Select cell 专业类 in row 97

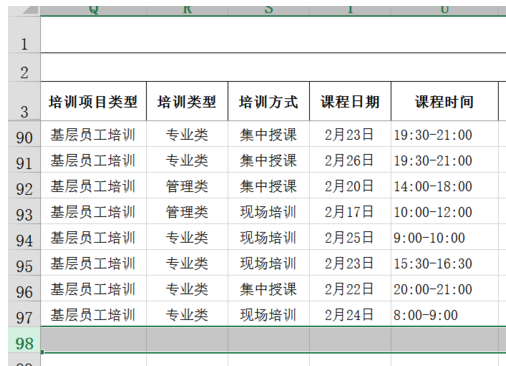[187, 314]
